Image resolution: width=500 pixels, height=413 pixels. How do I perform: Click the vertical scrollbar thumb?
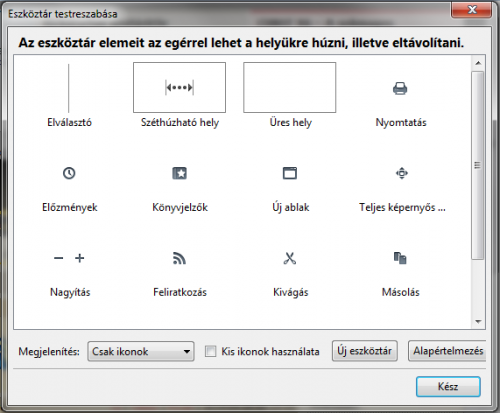[x=478, y=165]
